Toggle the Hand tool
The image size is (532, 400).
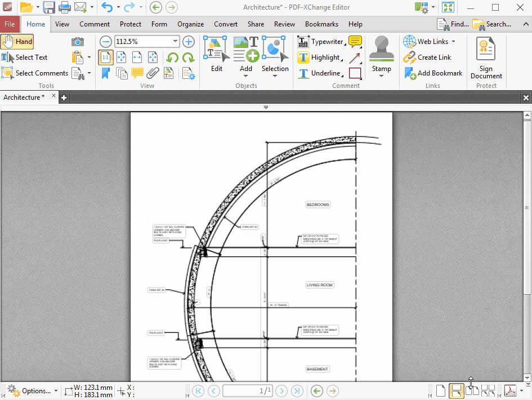[17, 42]
